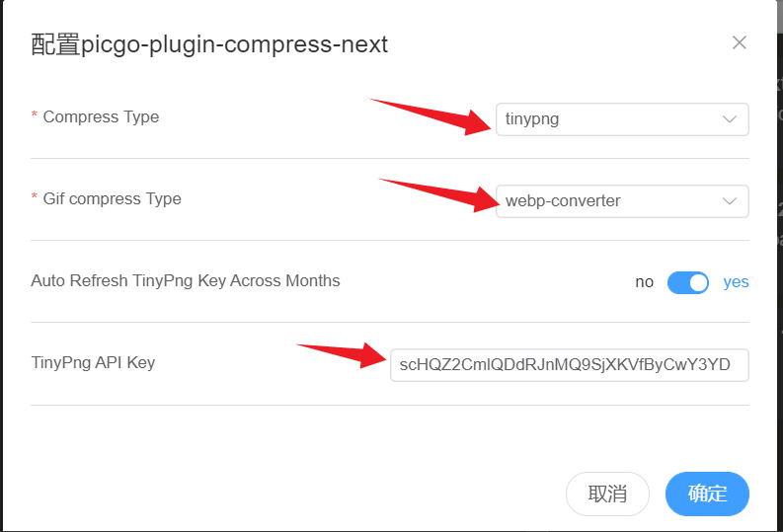The width and height of the screenshot is (783, 532).
Task: Click the "Compress Type" field label
Action: click(x=101, y=117)
